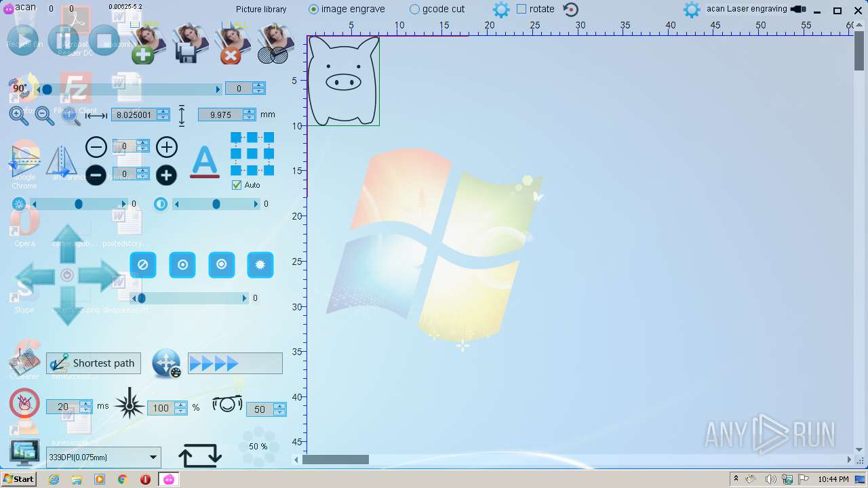The image size is (868, 488).
Task: Click the monitor display icon
Action: click(24, 452)
